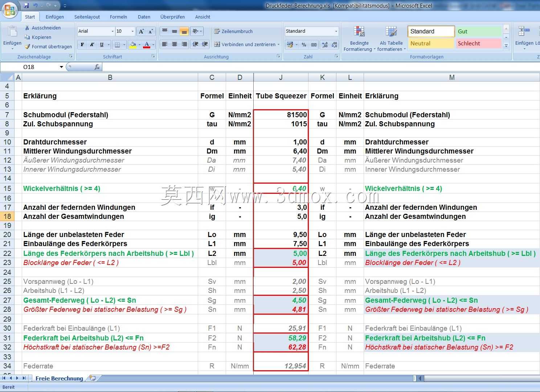Switch to the Seitenlayout tab
Image resolution: width=540 pixels, height=392 pixels.
(x=87, y=17)
